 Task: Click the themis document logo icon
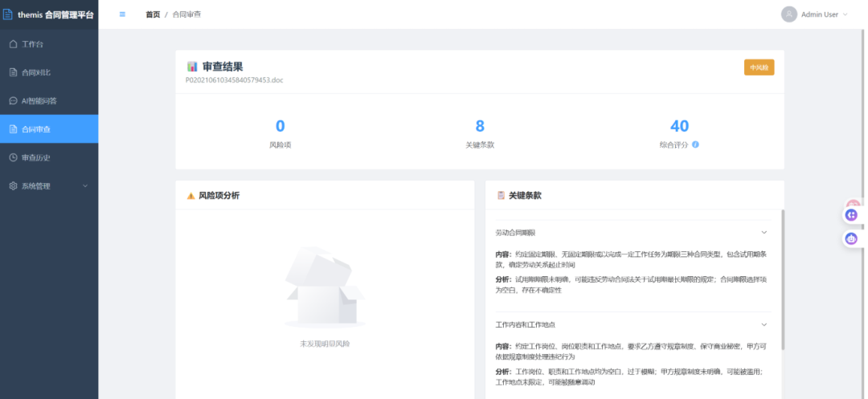coord(8,14)
